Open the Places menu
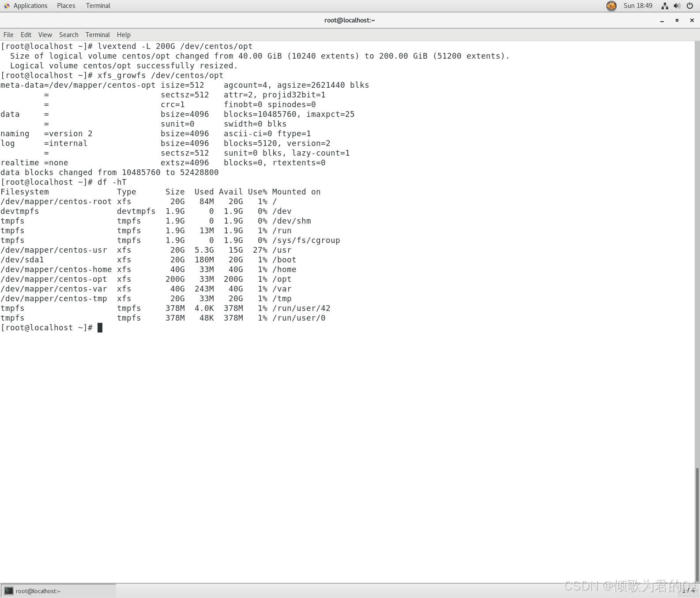Screen dimensions: 700x598 click(66, 6)
